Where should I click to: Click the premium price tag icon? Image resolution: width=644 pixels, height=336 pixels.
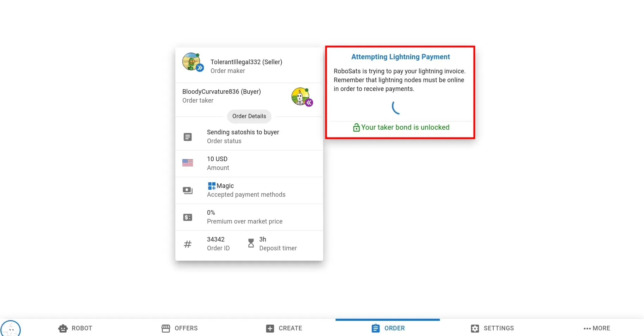pyautogui.click(x=188, y=217)
